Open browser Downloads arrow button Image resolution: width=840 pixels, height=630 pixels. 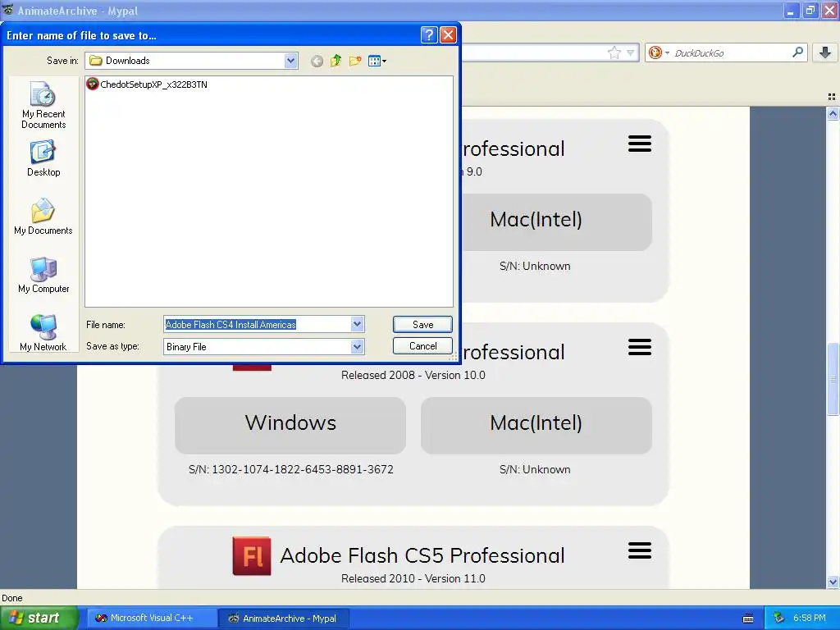[x=825, y=52]
